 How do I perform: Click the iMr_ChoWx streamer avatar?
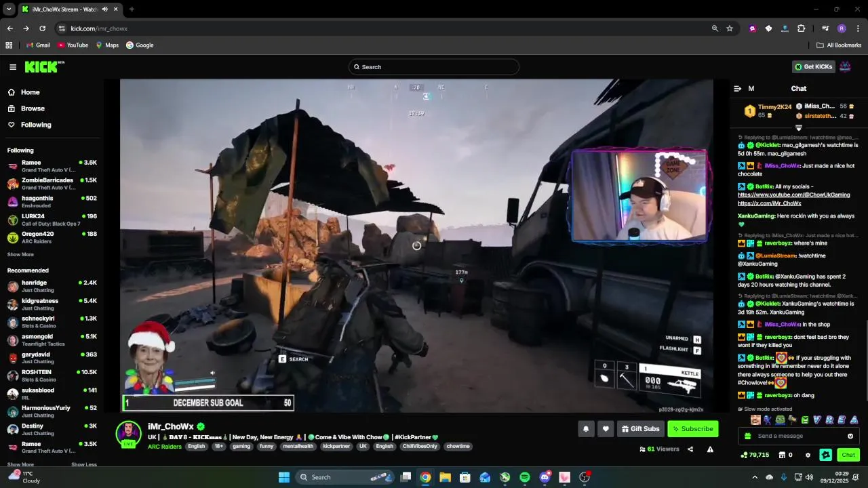click(x=128, y=434)
